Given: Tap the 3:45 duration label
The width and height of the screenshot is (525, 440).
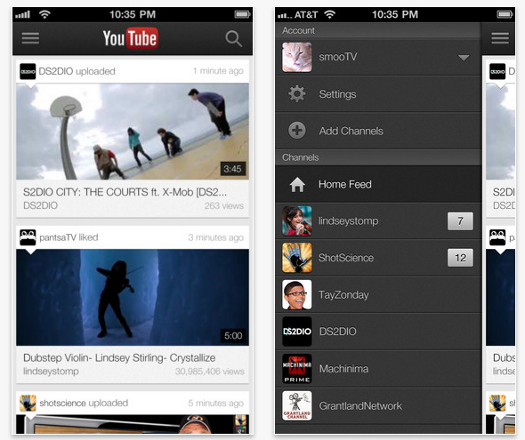Looking at the screenshot, I should (233, 169).
